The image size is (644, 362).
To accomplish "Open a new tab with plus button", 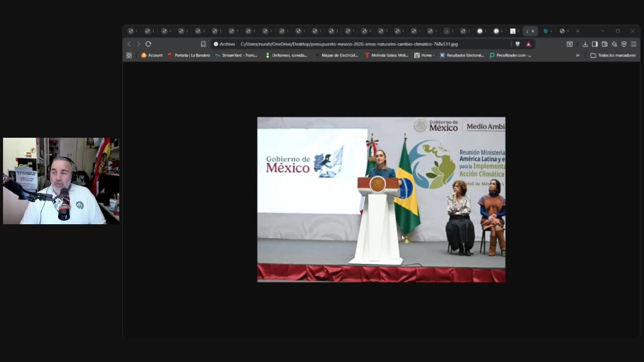I will click(x=578, y=31).
